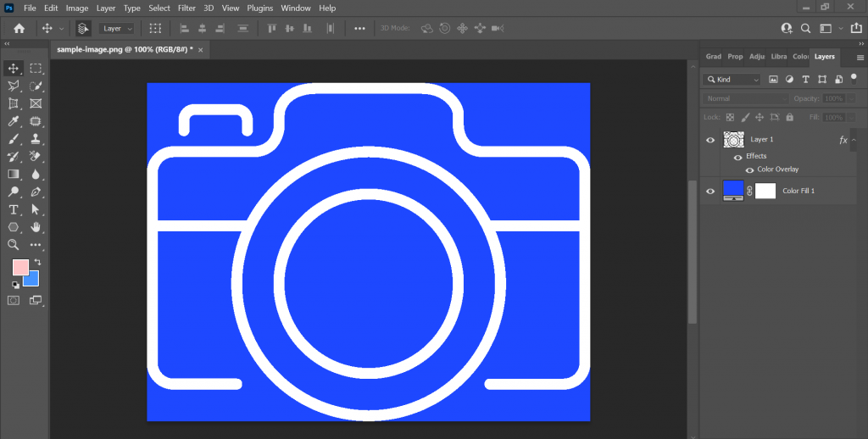
Task: Hide the Color Fill 1 layer
Action: click(710, 191)
